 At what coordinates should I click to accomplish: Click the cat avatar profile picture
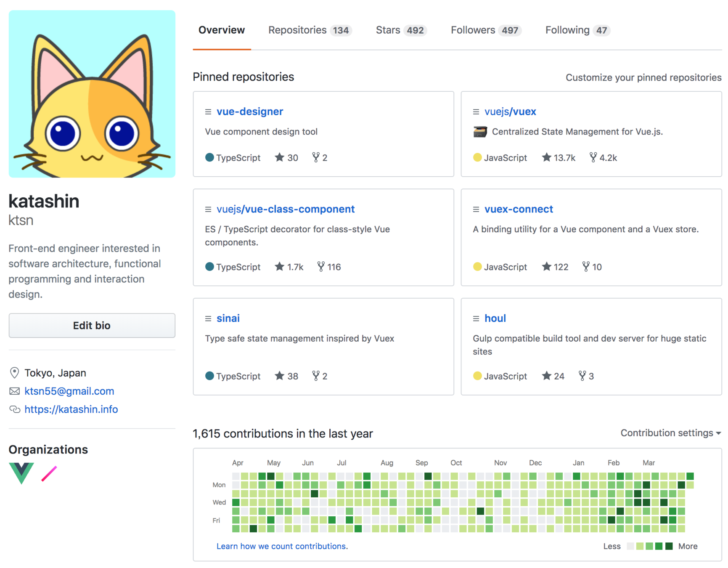(92, 94)
